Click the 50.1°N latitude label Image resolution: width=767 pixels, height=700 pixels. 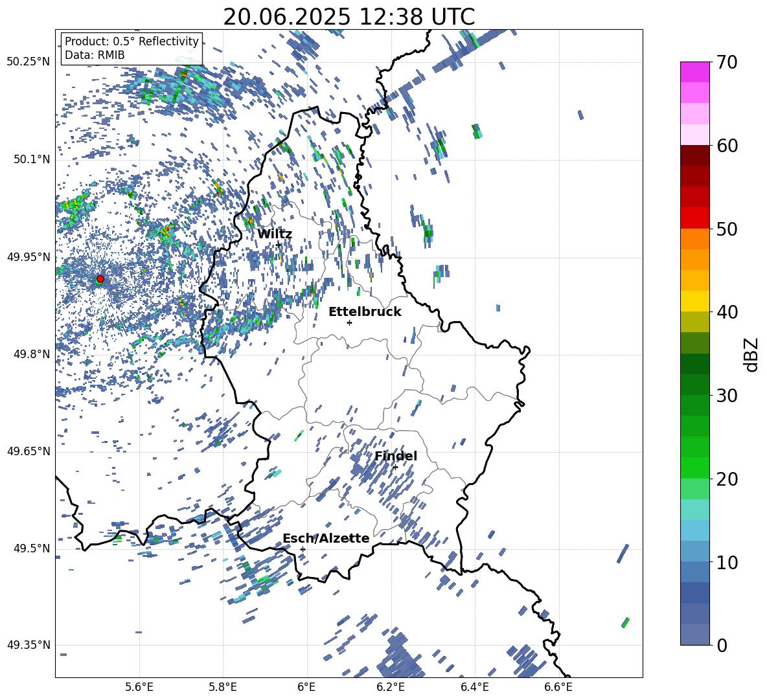click(x=32, y=159)
